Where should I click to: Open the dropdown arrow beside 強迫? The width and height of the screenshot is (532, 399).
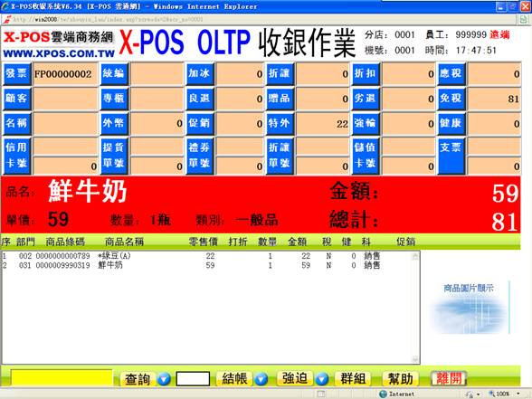(x=322, y=378)
